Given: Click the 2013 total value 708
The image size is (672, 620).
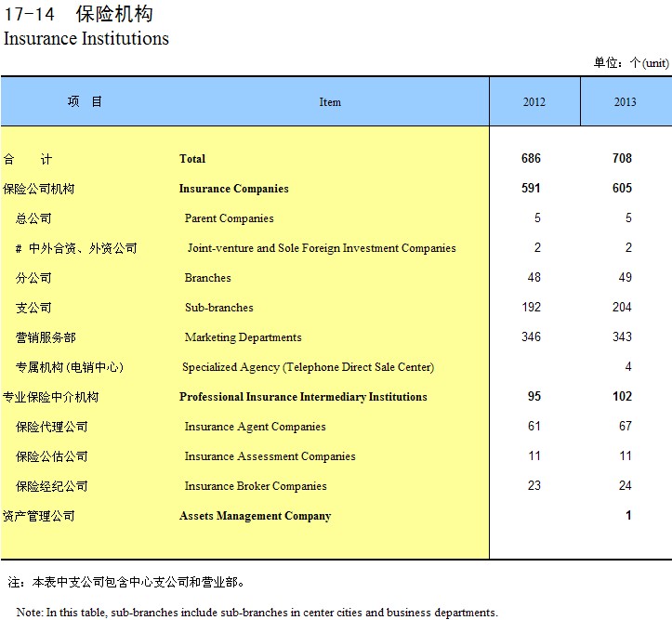Looking at the screenshot, I should tap(622, 159).
